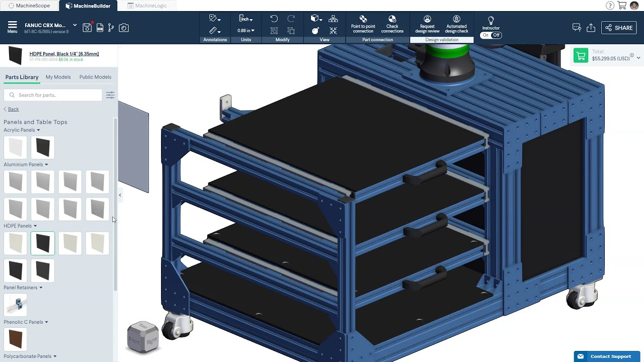644x362 pixels.
Task: Select the black acrylic panel thumbnail
Action: [43, 147]
